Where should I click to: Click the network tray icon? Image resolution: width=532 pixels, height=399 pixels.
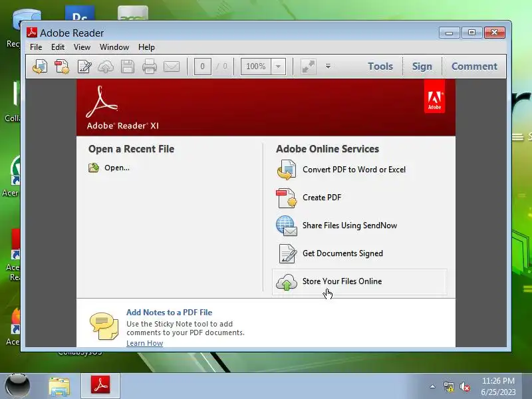click(448, 386)
